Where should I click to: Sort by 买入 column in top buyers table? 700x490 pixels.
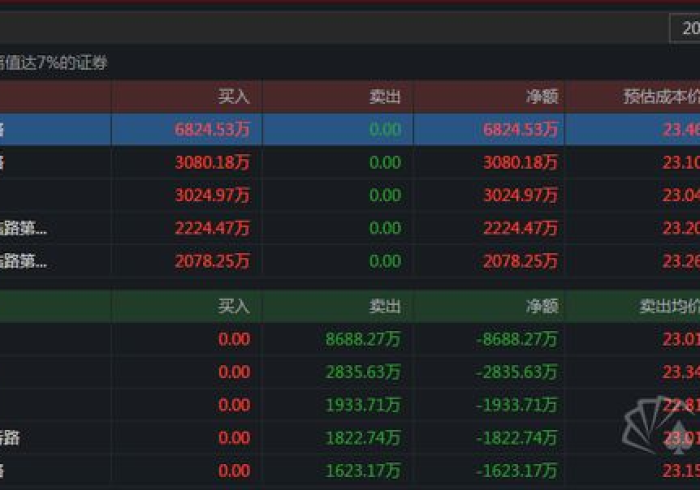233,97
